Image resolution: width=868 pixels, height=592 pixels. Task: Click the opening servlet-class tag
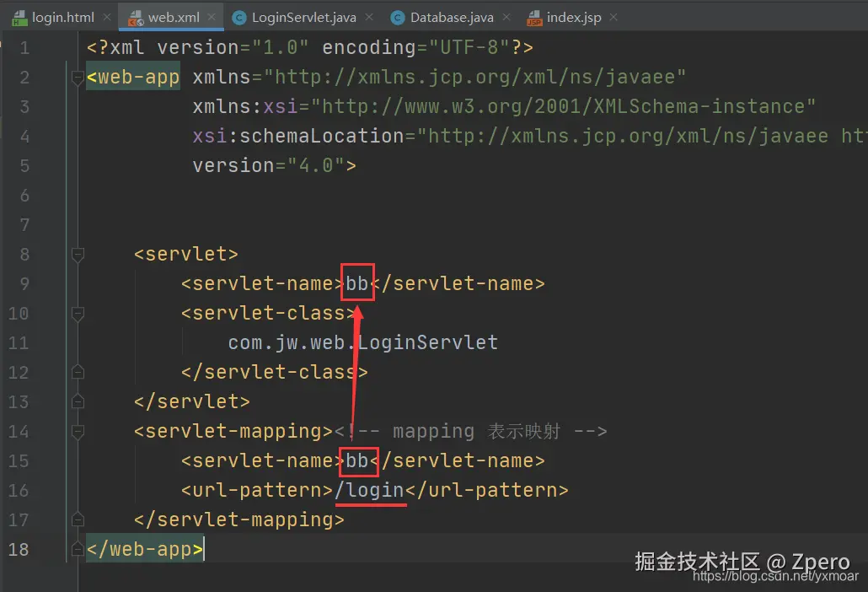[x=269, y=314]
